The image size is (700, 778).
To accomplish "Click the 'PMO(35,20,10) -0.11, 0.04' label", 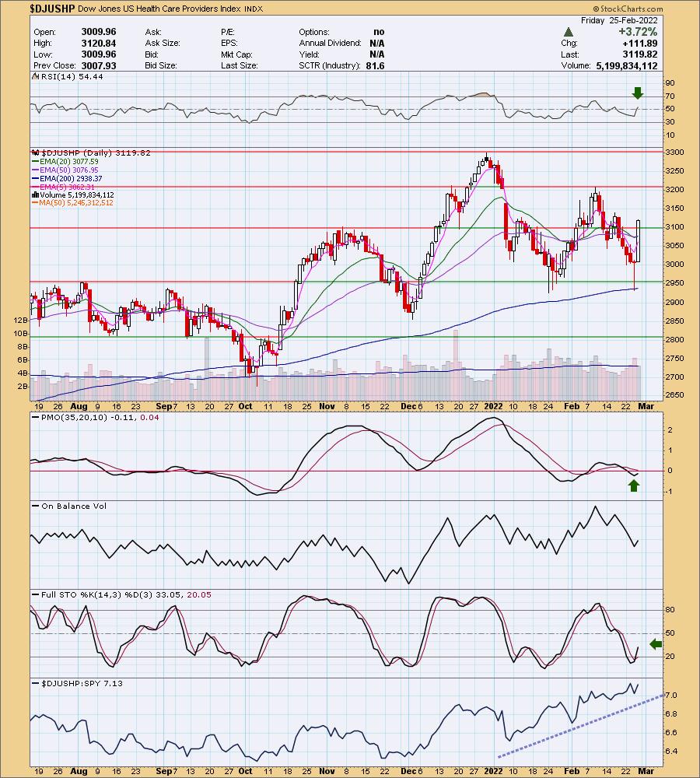I will (x=100, y=417).
